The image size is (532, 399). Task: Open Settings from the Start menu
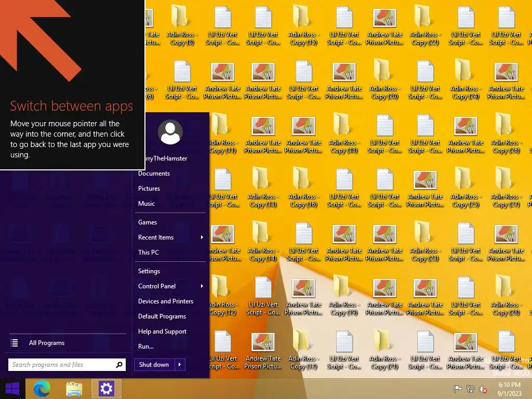click(x=149, y=271)
